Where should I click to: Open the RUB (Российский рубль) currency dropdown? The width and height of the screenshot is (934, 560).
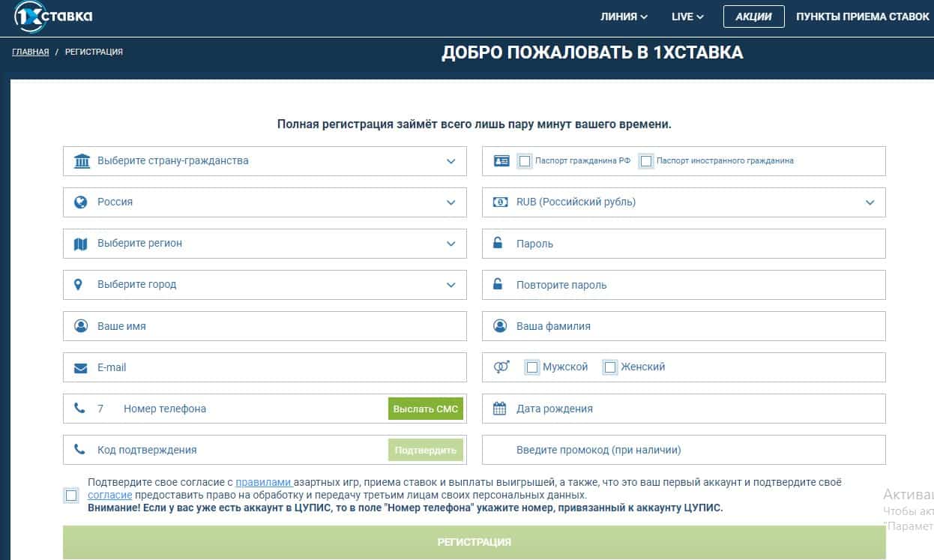coord(684,202)
